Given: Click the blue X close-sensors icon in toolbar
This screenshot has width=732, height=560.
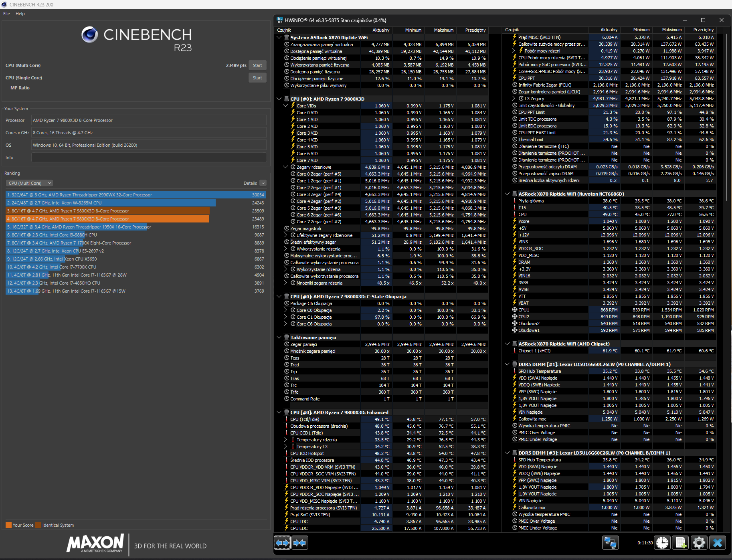Looking at the screenshot, I should (718, 543).
